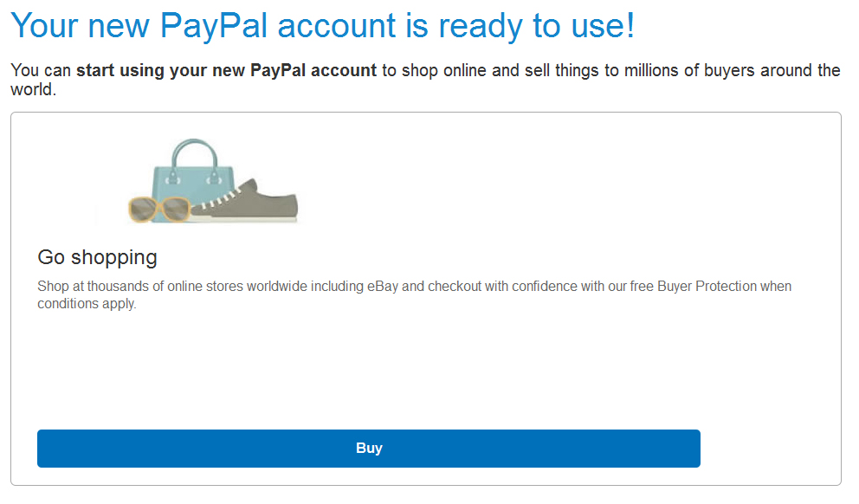Click the gray sneaker illustration
Image resolution: width=859 pixels, height=504 pixels.
[x=255, y=199]
